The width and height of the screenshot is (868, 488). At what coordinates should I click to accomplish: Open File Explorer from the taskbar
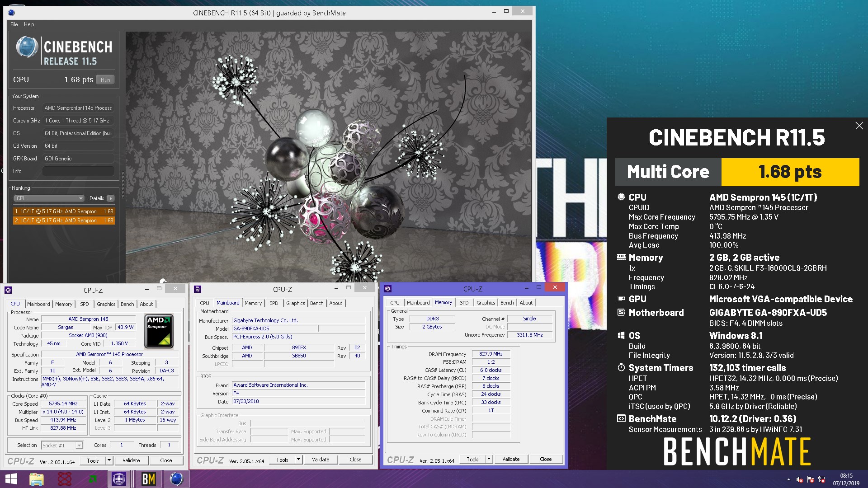[x=37, y=479]
